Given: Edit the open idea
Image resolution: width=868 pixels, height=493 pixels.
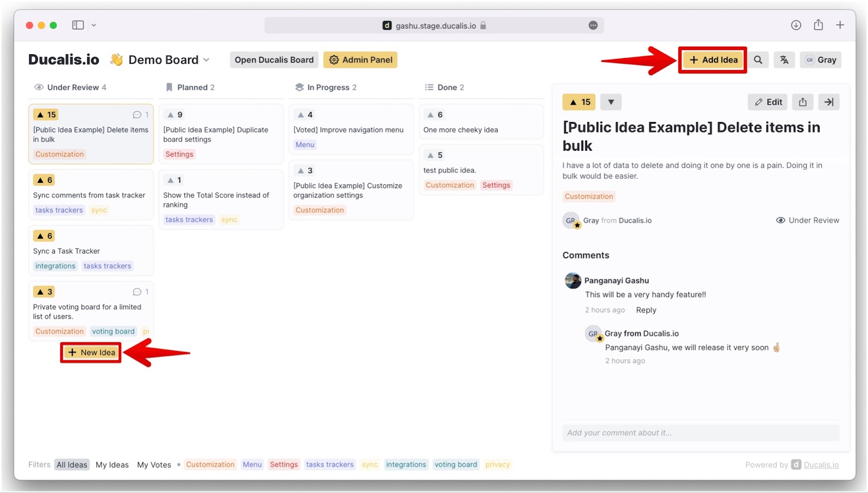Looking at the screenshot, I should (768, 102).
